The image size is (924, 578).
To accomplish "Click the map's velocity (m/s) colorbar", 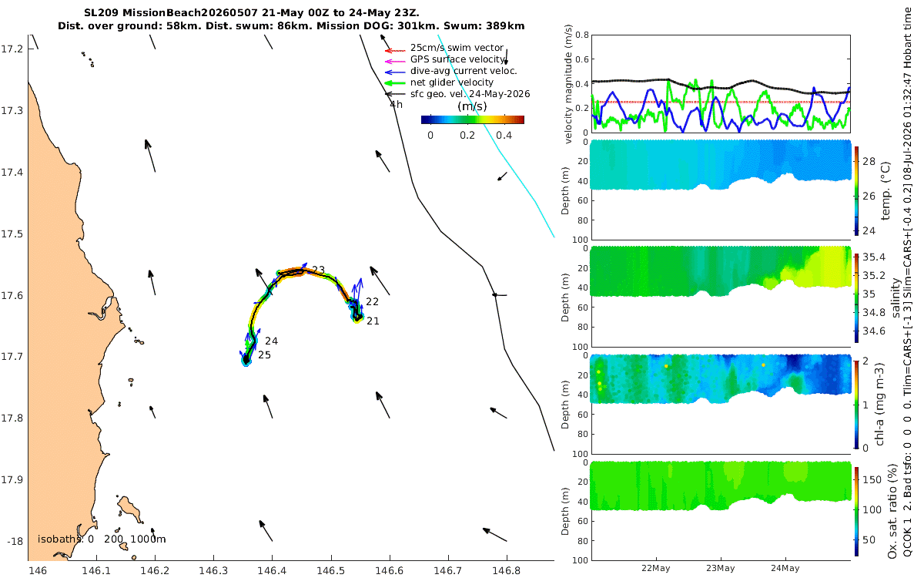I will 473,119.
